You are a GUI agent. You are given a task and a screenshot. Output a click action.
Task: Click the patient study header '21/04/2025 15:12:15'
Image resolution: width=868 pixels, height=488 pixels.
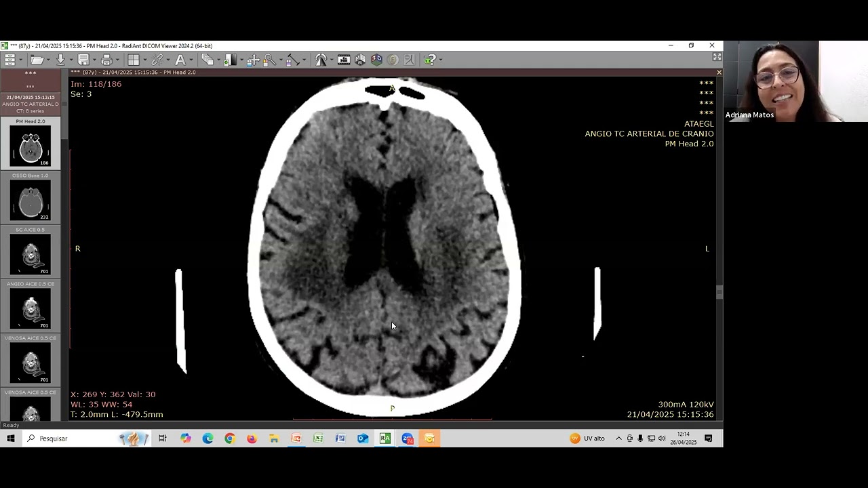pos(31,97)
